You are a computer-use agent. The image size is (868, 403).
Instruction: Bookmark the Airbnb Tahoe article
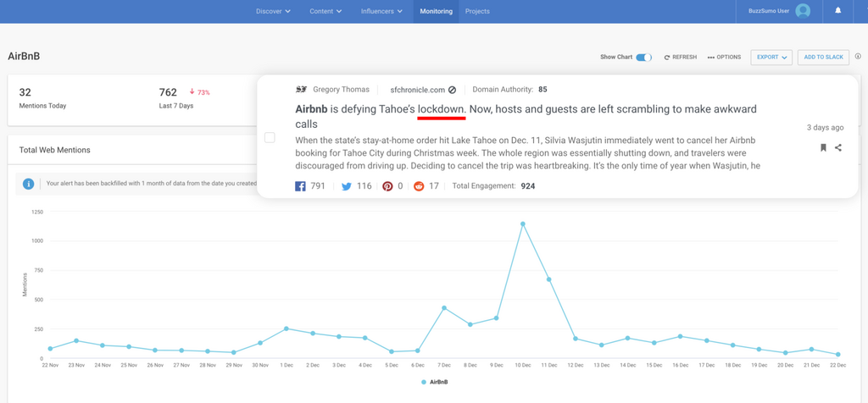[x=823, y=147]
